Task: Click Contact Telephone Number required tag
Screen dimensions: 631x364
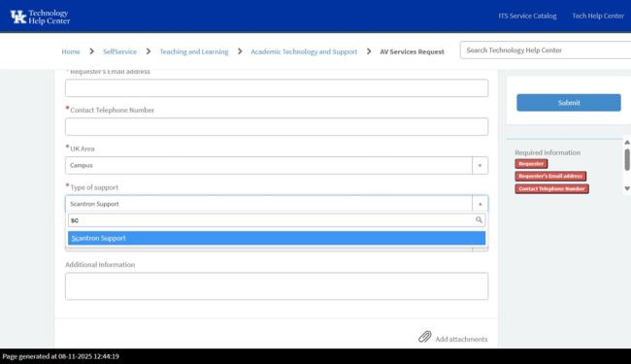Action: click(x=551, y=189)
